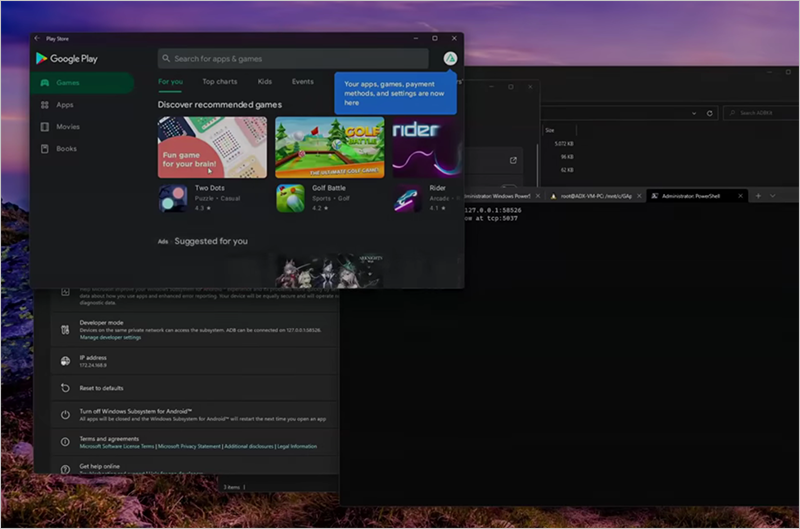Open the Microsoft Privacy Statement link
Viewport: 800px width, 529px height.
[189, 446]
